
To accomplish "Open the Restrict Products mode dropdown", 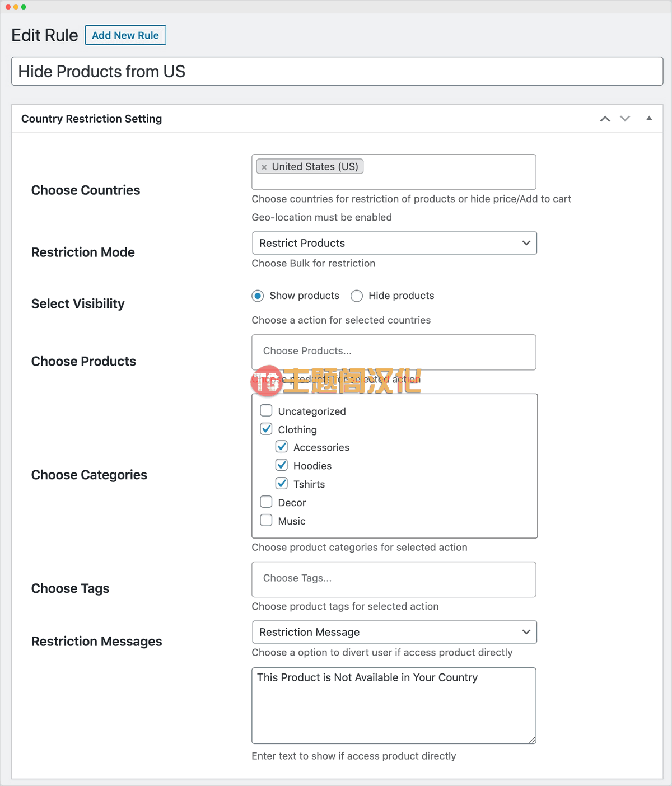I will click(394, 243).
